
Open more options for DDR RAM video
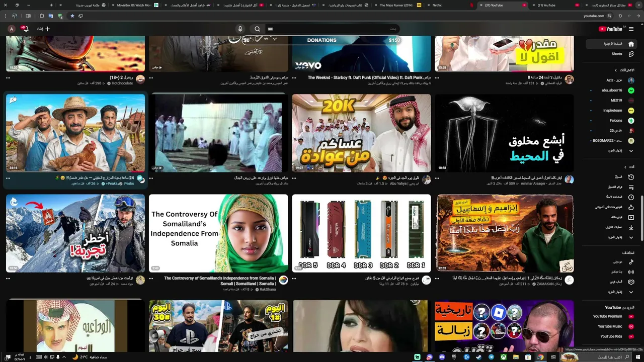point(294,278)
